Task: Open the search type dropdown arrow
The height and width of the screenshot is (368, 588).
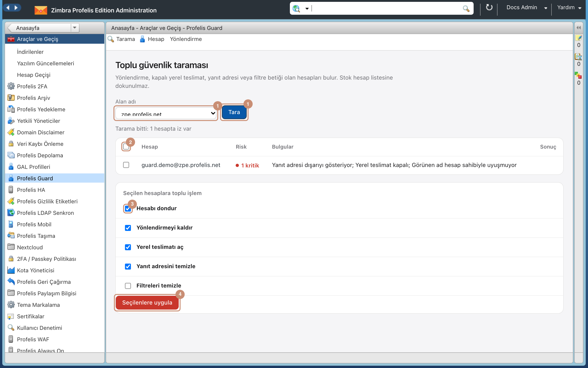Action: (307, 9)
